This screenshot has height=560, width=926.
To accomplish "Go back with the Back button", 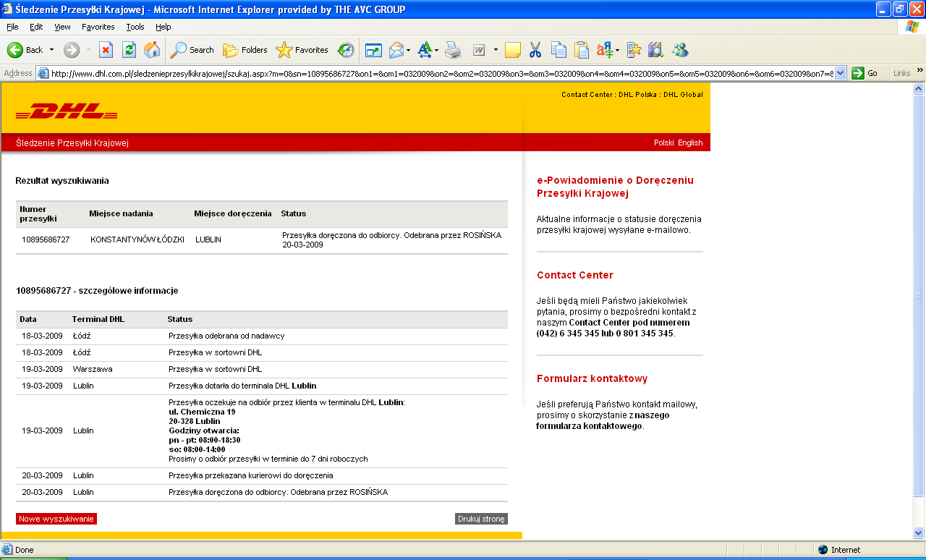I will pyautogui.click(x=25, y=50).
